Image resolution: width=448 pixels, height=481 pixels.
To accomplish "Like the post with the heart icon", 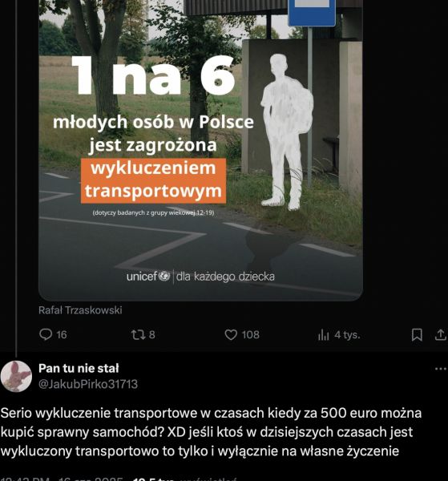I will point(231,334).
